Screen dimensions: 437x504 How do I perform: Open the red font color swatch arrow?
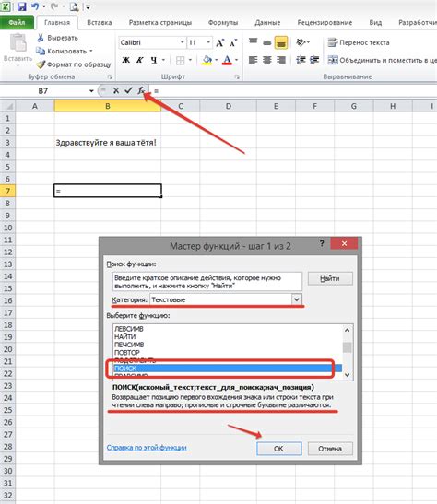(237, 60)
